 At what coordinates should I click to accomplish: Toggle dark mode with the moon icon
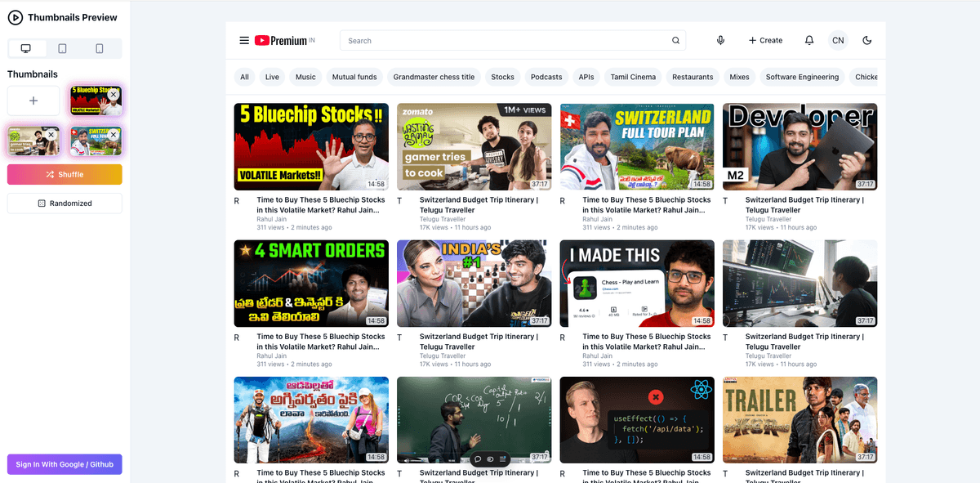[867, 40]
